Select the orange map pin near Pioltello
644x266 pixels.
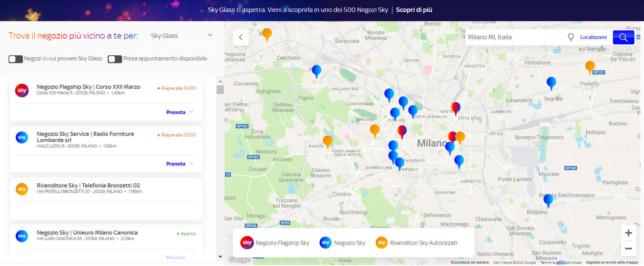point(590,66)
